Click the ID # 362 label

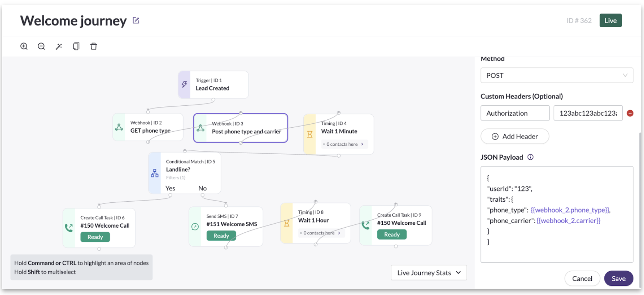pyautogui.click(x=579, y=20)
